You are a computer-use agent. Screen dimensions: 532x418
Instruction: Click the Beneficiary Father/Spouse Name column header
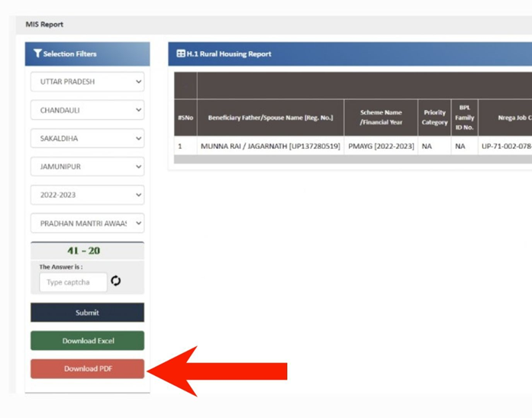[270, 118]
